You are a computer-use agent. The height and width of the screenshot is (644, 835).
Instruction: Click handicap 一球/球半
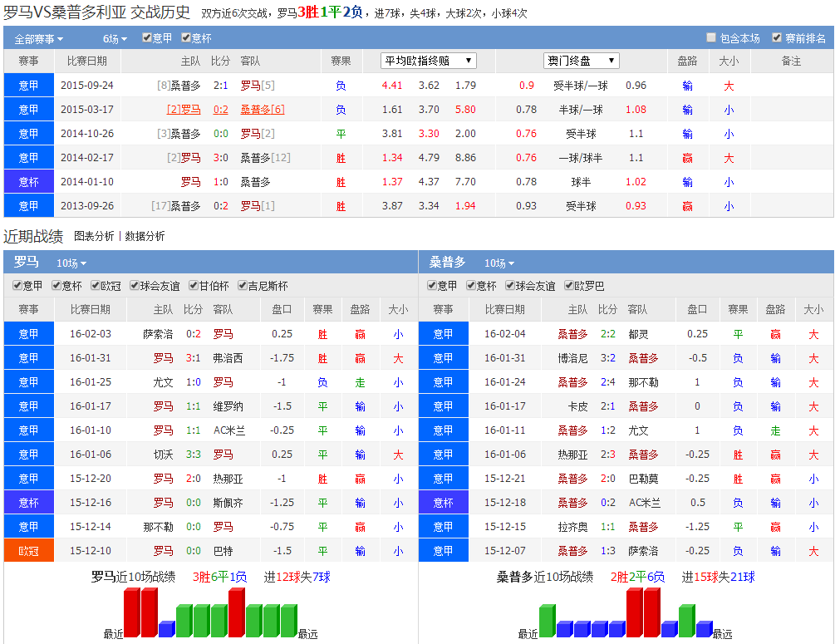point(581,158)
